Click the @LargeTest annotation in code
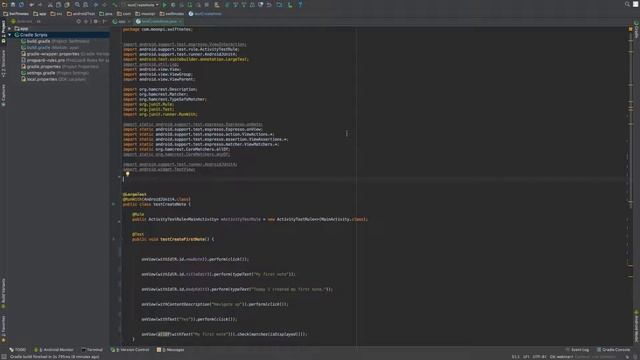Viewport: 640px width, 360px height. point(135,194)
